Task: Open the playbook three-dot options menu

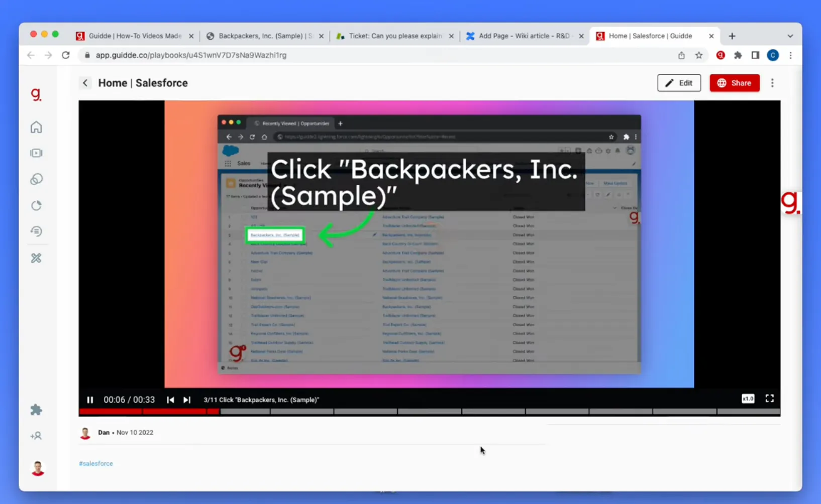Action: (x=772, y=83)
